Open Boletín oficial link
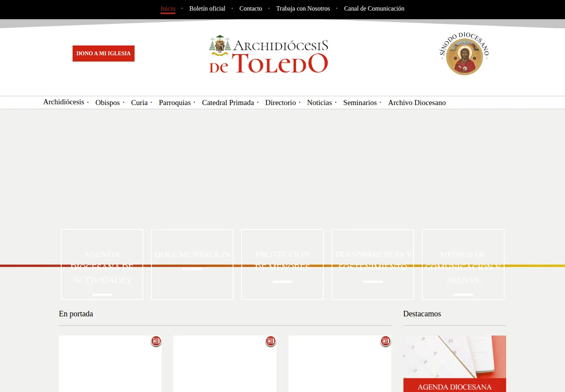 207,9
